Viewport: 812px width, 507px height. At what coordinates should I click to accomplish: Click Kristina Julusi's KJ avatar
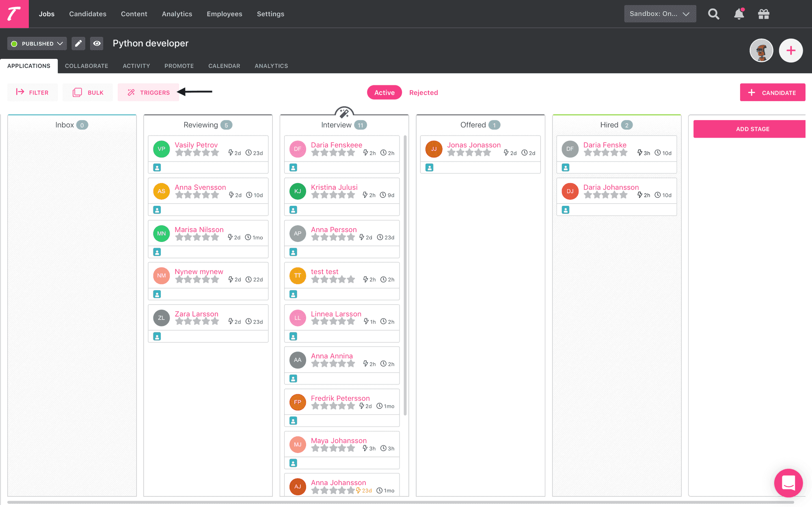[298, 191]
